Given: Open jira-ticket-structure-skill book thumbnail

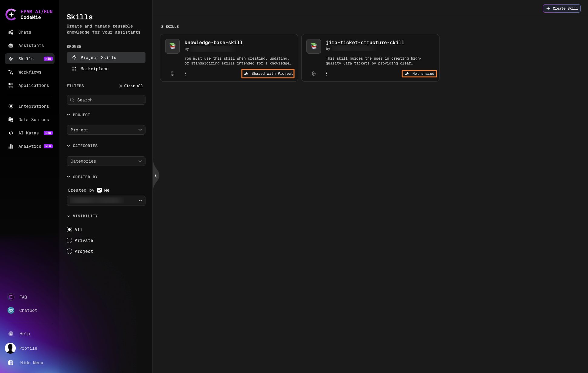Looking at the screenshot, I should point(314,46).
